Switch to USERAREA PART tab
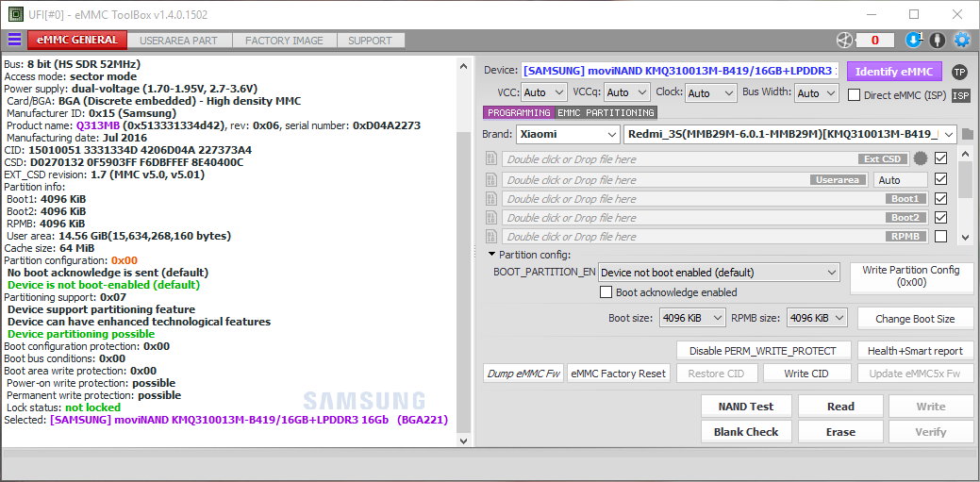Viewport: 980px width, 482px height. (x=179, y=41)
